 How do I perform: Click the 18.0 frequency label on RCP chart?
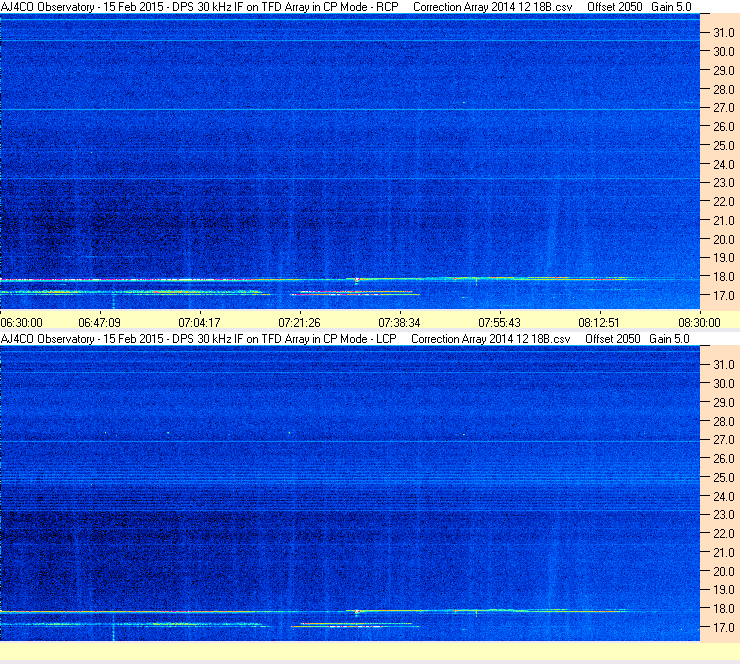click(x=724, y=277)
